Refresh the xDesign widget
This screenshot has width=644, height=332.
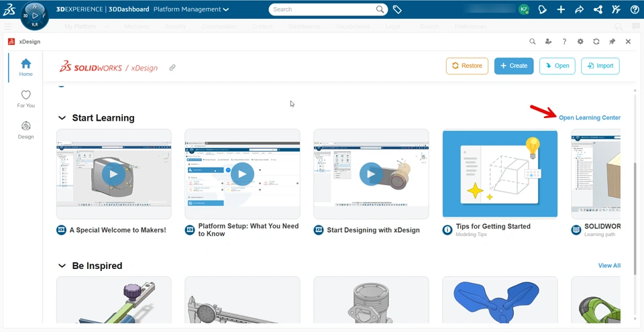(596, 42)
